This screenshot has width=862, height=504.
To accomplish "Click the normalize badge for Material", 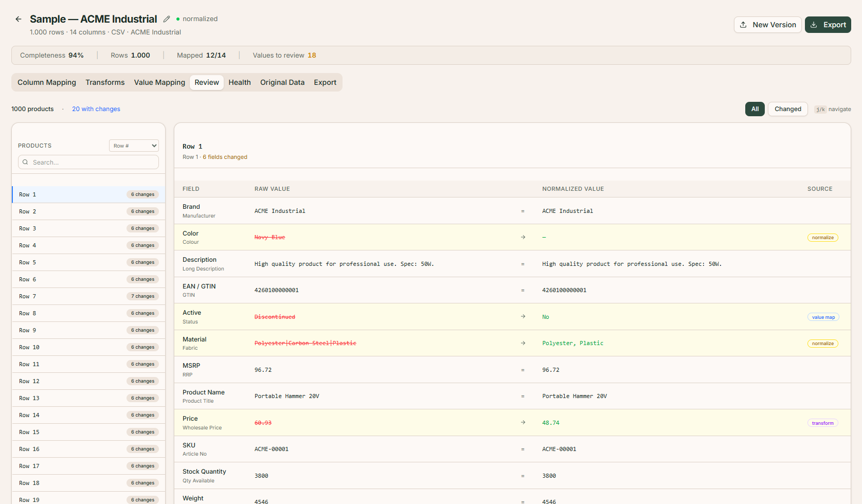I will (x=822, y=344).
